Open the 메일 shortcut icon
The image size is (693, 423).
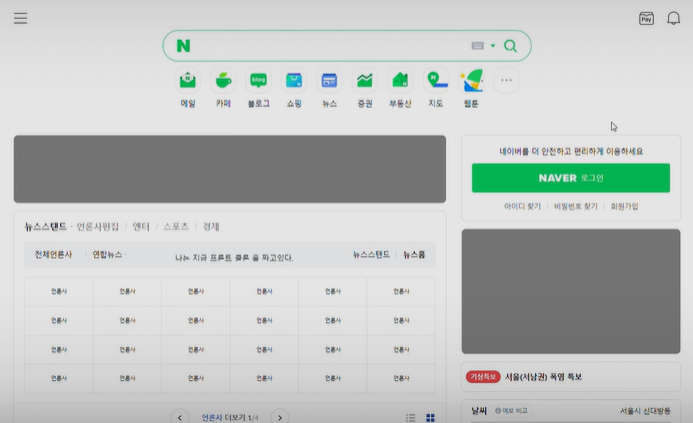(188, 81)
